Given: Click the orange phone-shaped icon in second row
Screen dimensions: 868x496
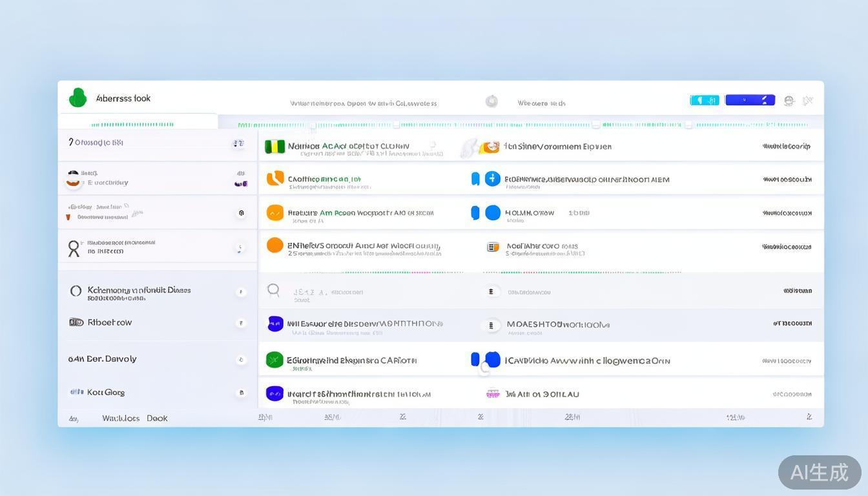Looking at the screenshot, I should point(275,178).
